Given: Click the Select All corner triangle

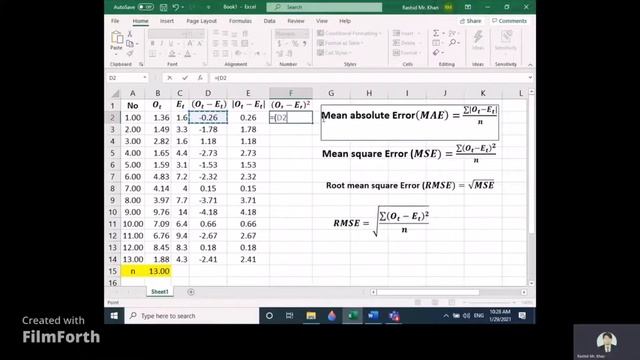Looking at the screenshot, I should [x=115, y=93].
